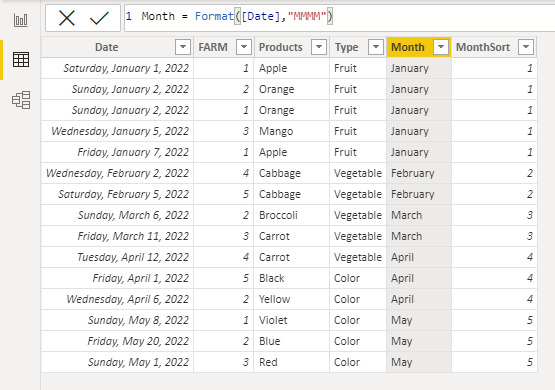Viewport: 555px width, 390px height.
Task: Click the 'Red' product cell
Action: pos(292,362)
